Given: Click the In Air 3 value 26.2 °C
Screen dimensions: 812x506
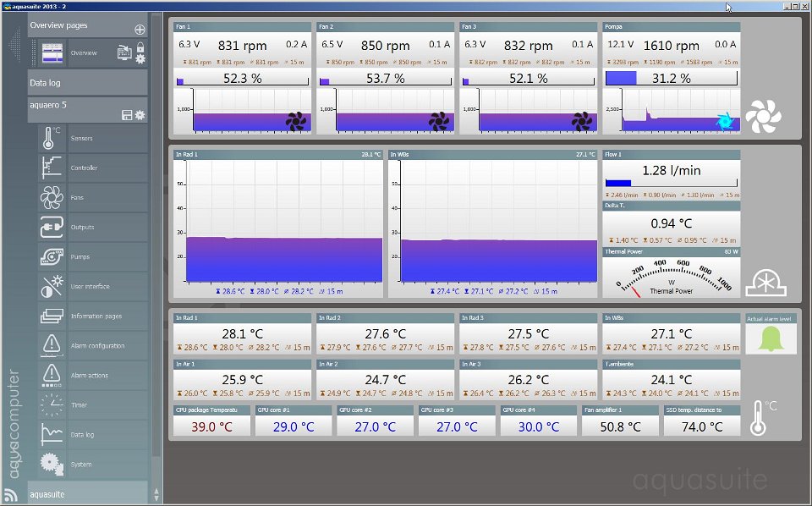Looking at the screenshot, I should click(528, 380).
